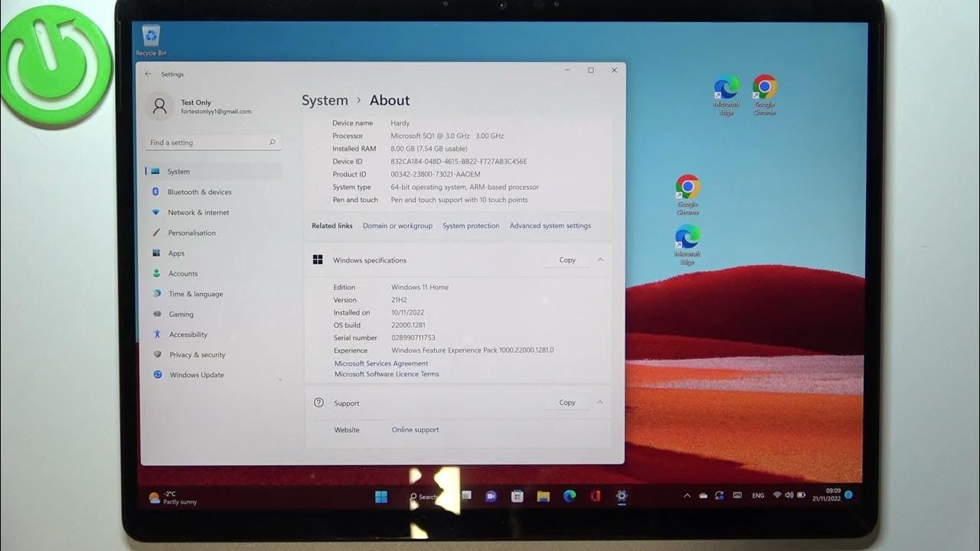The width and height of the screenshot is (980, 551).
Task: Click the serial number 028990711753
Action: point(413,338)
